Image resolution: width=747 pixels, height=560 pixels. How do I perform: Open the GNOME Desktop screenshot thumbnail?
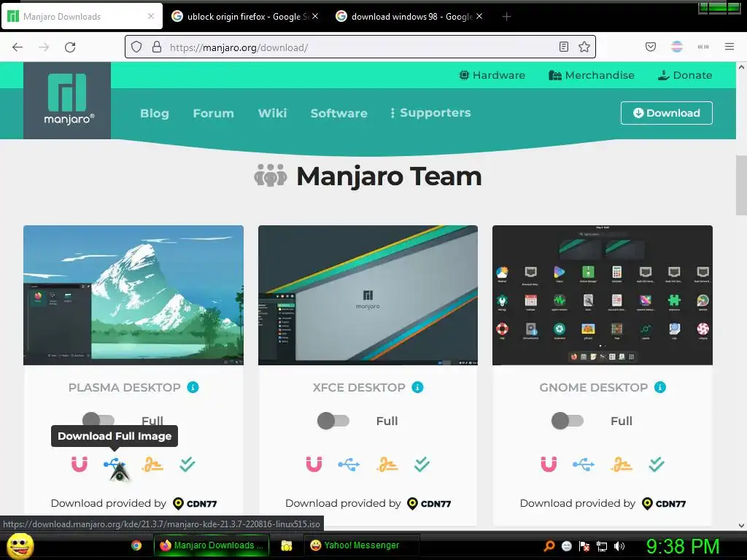[602, 295]
